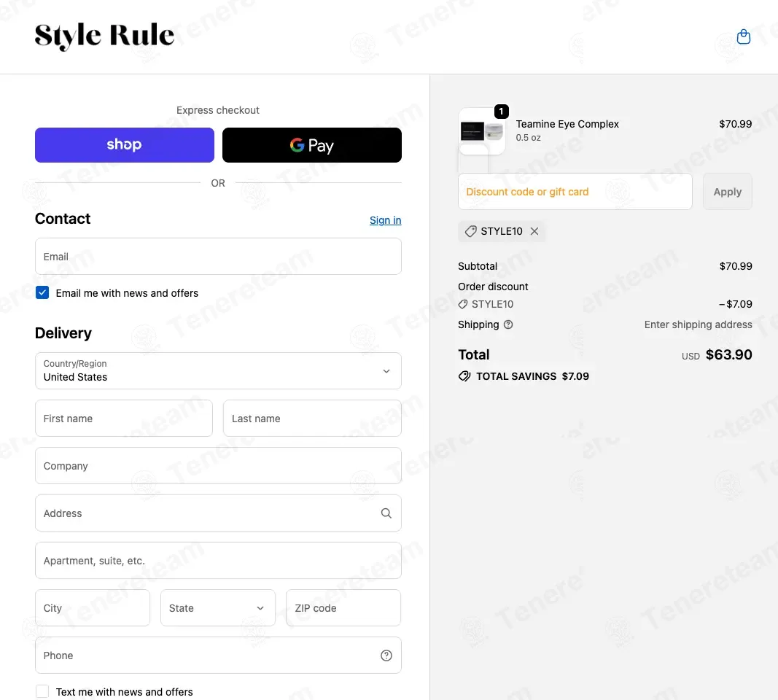The height and width of the screenshot is (700, 778).
Task: Click the Apply discount button
Action: (x=728, y=192)
